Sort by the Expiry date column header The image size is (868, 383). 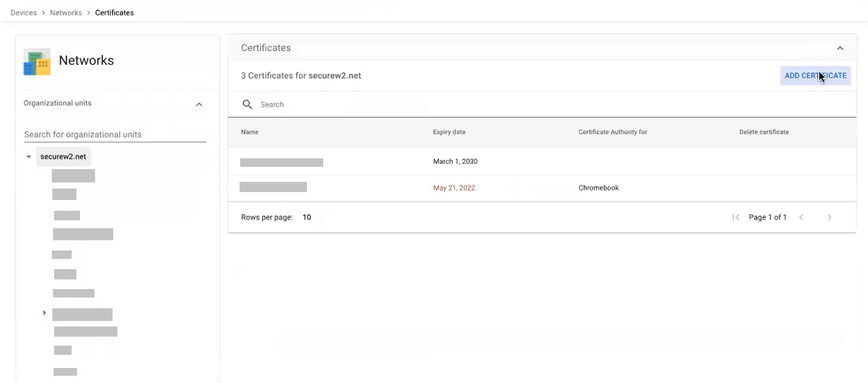coord(449,132)
